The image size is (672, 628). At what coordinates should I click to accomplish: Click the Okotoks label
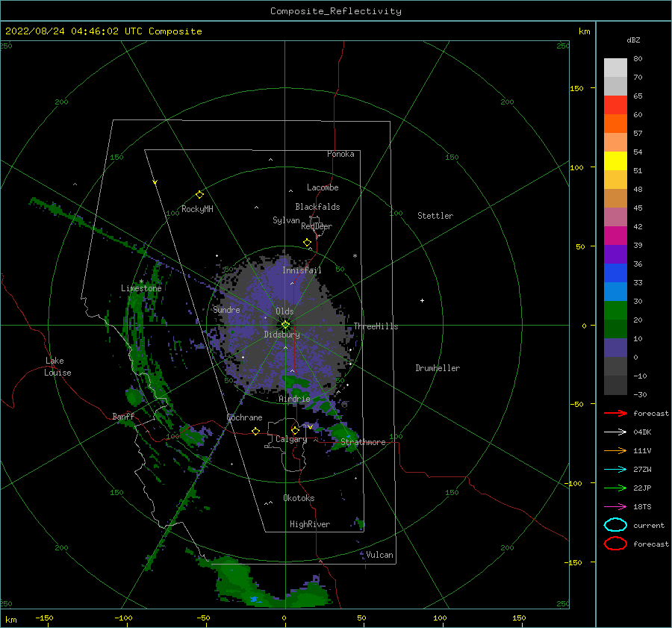[299, 498]
